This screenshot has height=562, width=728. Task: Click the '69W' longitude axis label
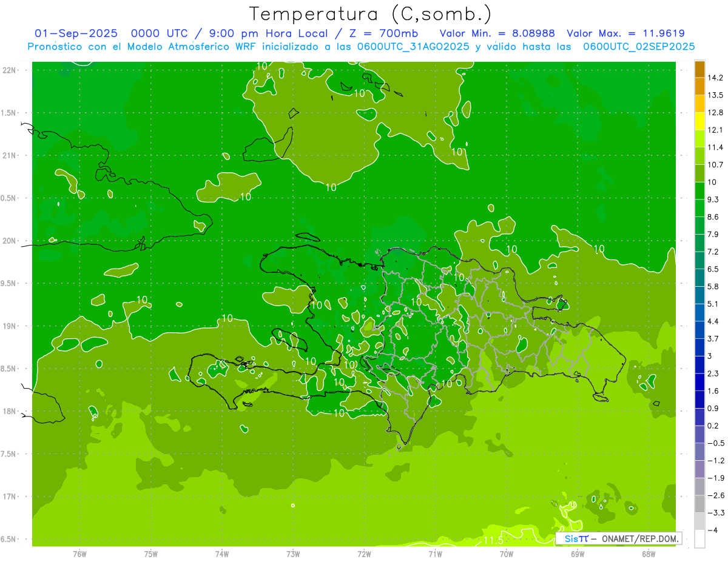578,554
